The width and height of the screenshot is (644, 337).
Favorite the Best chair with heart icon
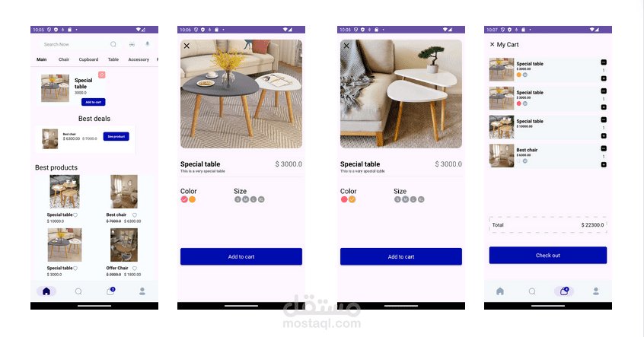pyautogui.click(x=134, y=215)
